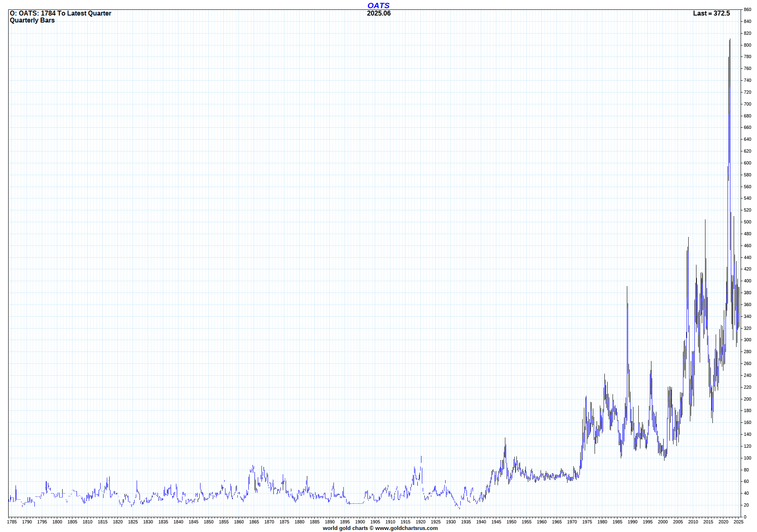The image size is (757, 532).
Task: Click the 500 y-axis value label
Action: 748,222
